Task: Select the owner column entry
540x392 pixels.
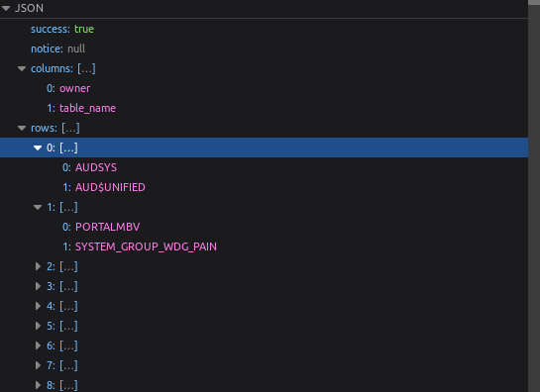Action: coord(74,88)
